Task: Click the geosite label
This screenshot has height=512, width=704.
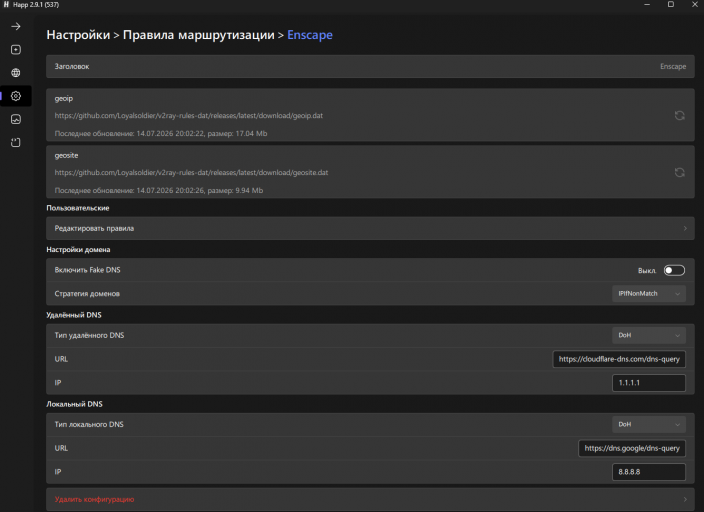Action: 66,155
